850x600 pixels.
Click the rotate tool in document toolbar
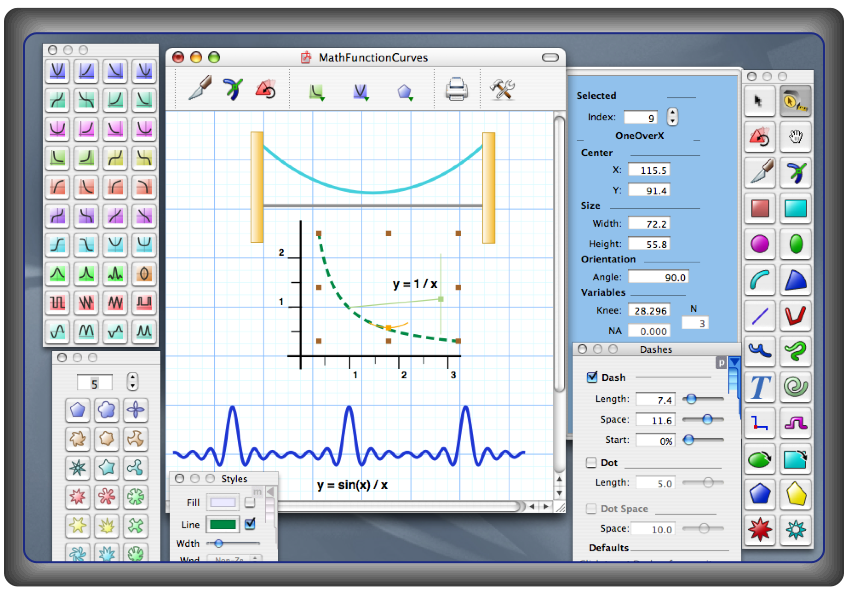266,89
